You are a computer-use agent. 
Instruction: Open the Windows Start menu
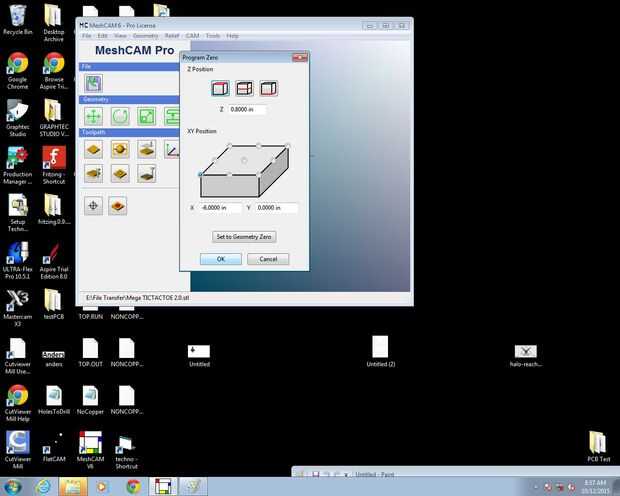pos(12,487)
